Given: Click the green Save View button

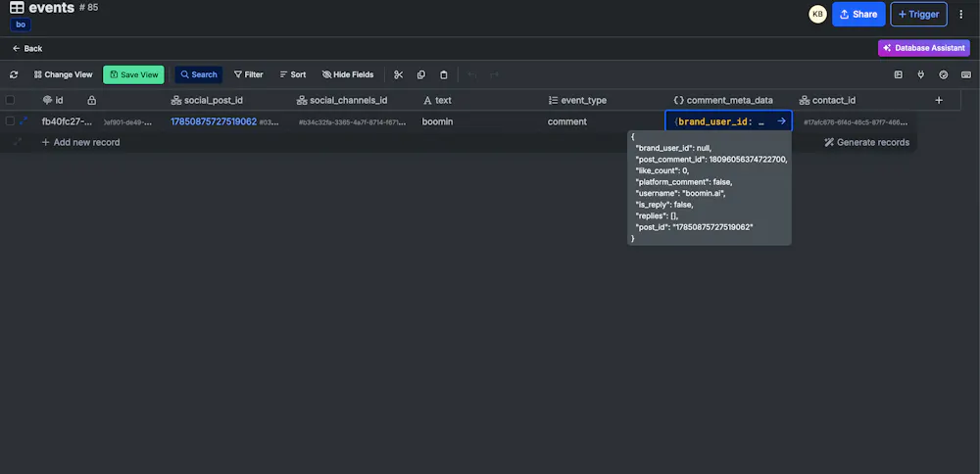Looking at the screenshot, I should 133,75.
